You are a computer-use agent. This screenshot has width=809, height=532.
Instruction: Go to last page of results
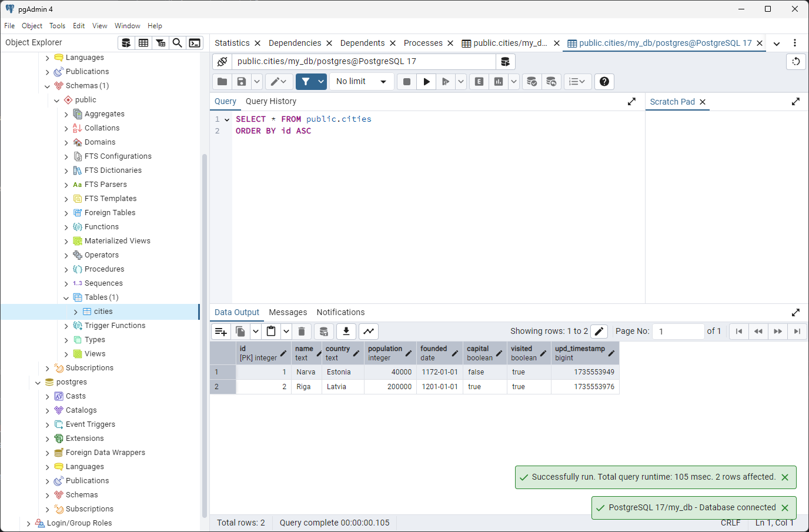coord(797,332)
